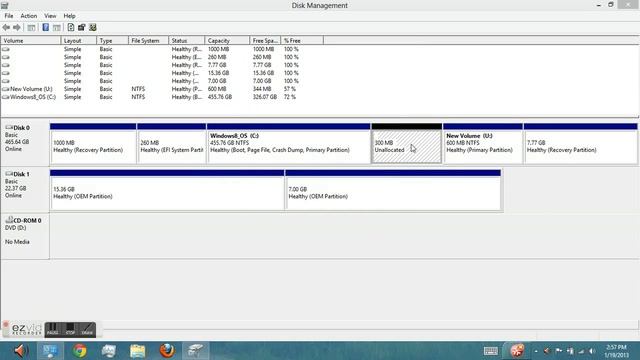Click the Forward arrow in the toolbar
The width and height of the screenshot is (640, 360).
coord(17,28)
